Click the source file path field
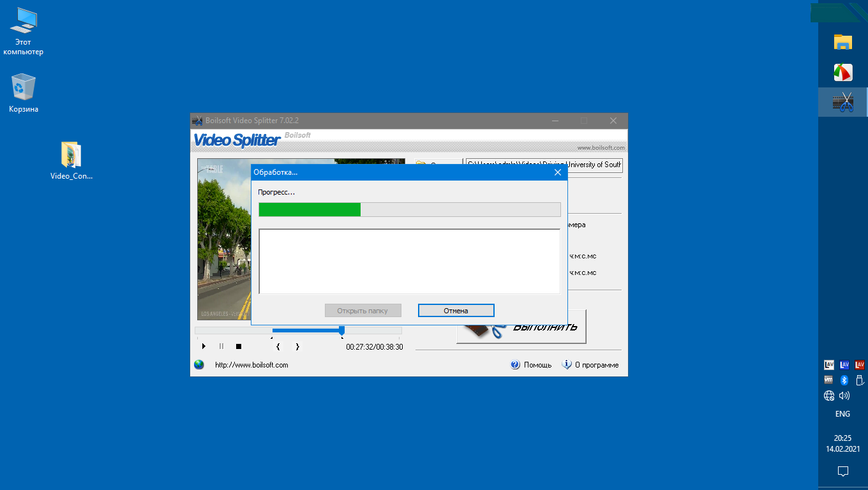This screenshot has height=490, width=868. tap(544, 165)
